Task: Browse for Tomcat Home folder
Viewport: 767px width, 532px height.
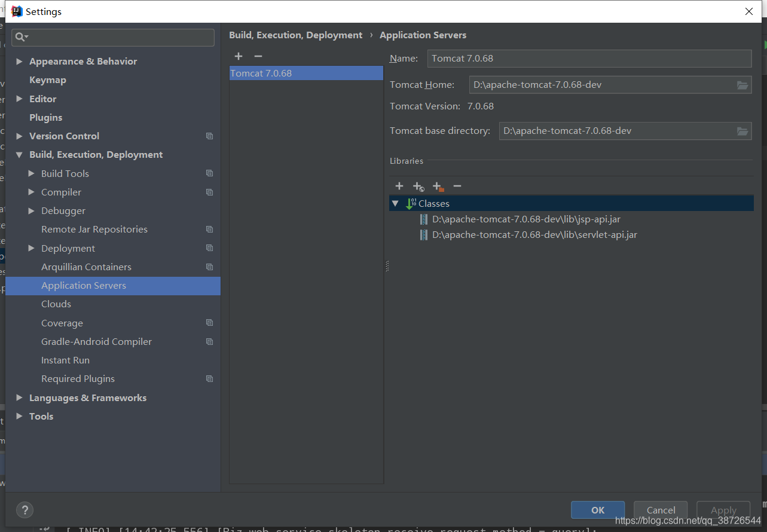Action: [742, 85]
